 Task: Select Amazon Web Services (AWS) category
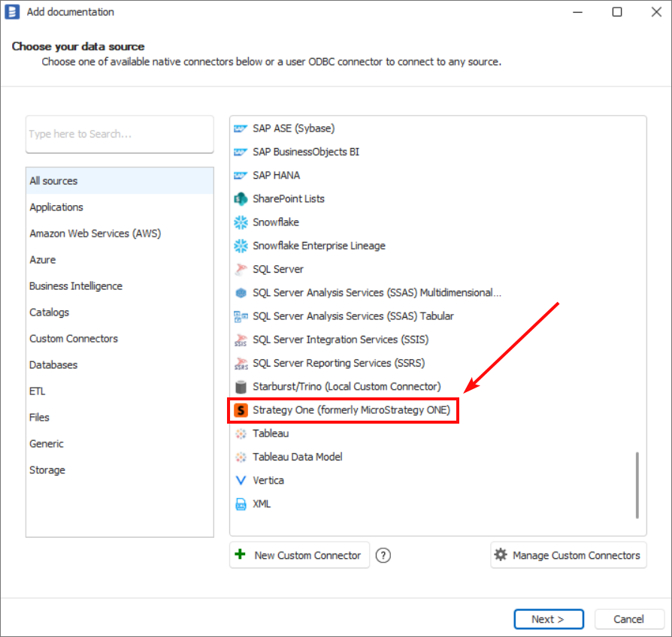tap(120, 234)
